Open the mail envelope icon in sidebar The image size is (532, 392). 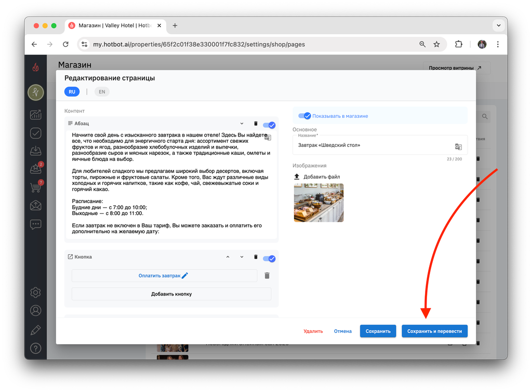(36, 206)
